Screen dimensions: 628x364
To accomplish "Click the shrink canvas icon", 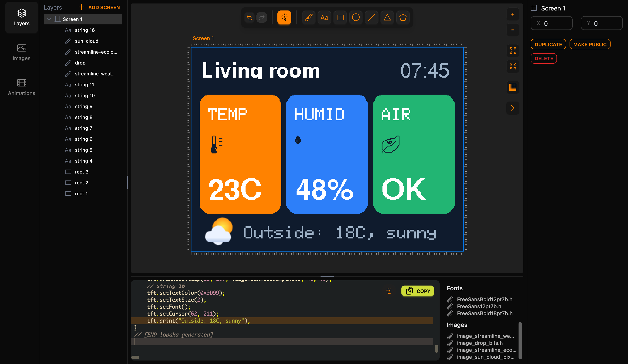I will tap(513, 66).
